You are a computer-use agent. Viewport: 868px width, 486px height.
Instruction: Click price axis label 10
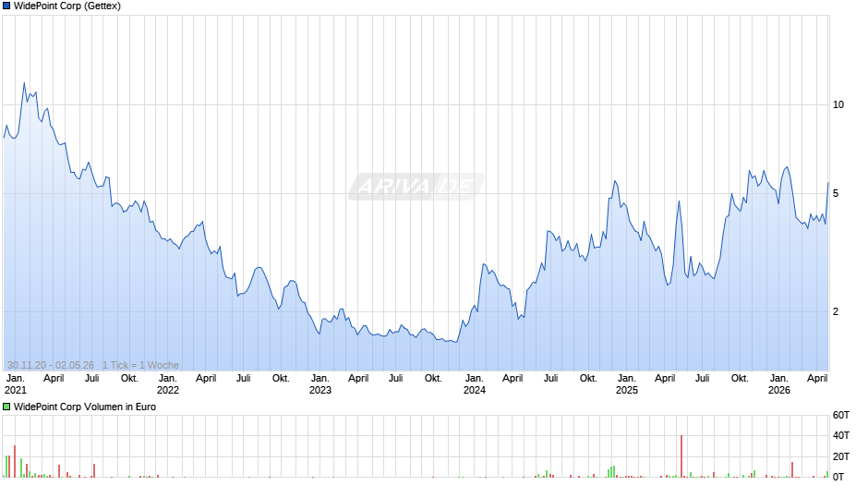[x=838, y=104]
